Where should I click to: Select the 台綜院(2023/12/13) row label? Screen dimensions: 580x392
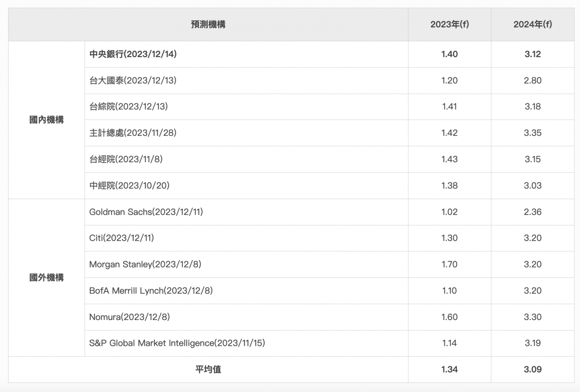coord(129,107)
